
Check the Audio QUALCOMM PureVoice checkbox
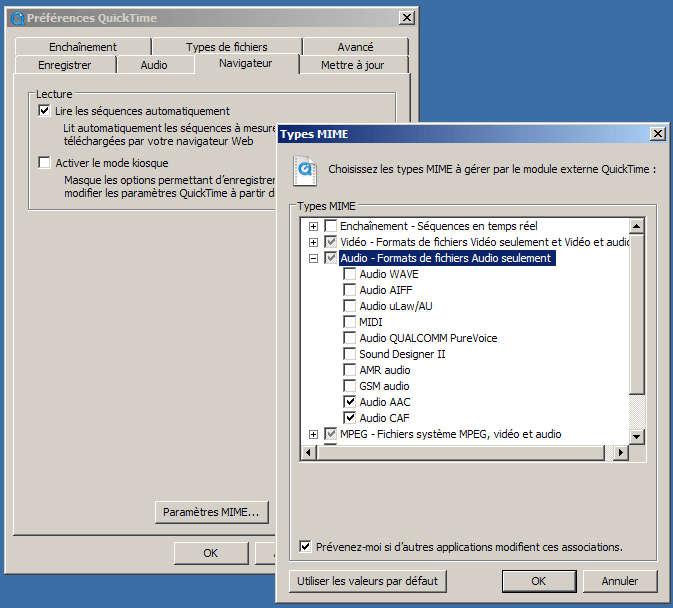[350, 338]
